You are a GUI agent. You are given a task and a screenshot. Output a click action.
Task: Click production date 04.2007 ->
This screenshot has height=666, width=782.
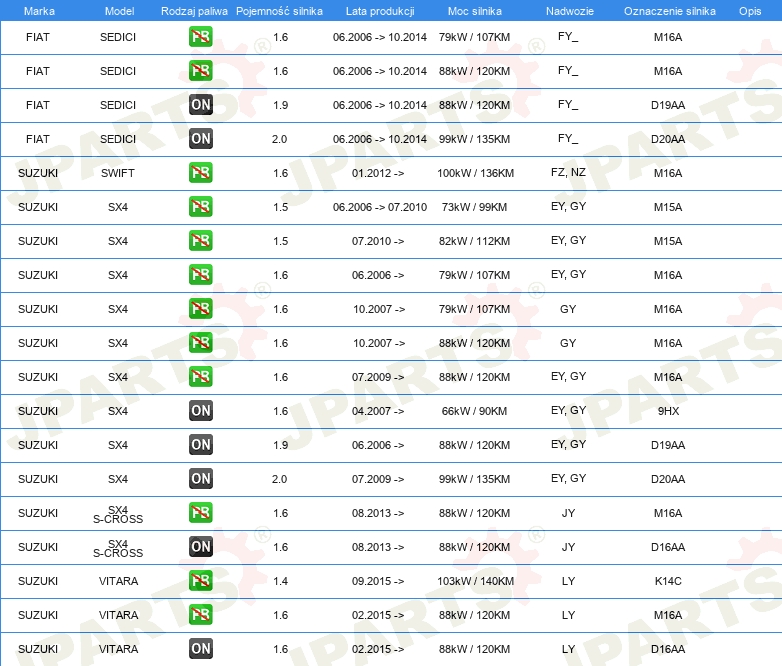(378, 411)
